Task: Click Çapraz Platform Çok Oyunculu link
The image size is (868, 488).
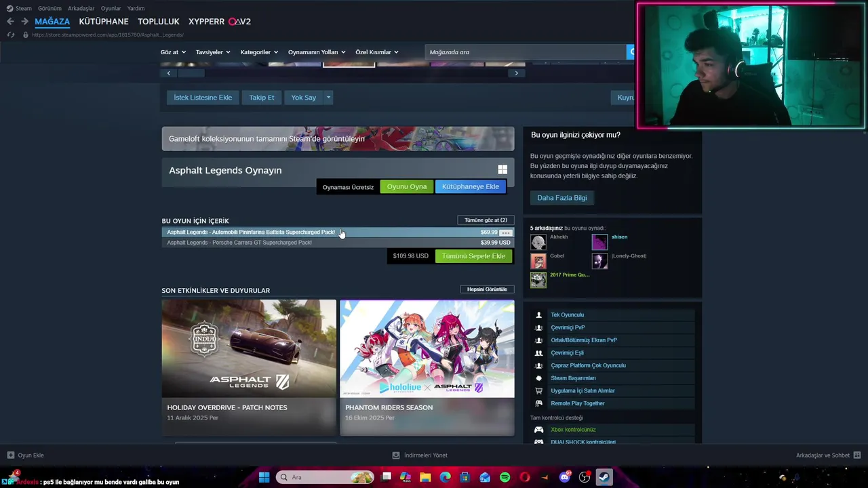Action: click(x=588, y=365)
